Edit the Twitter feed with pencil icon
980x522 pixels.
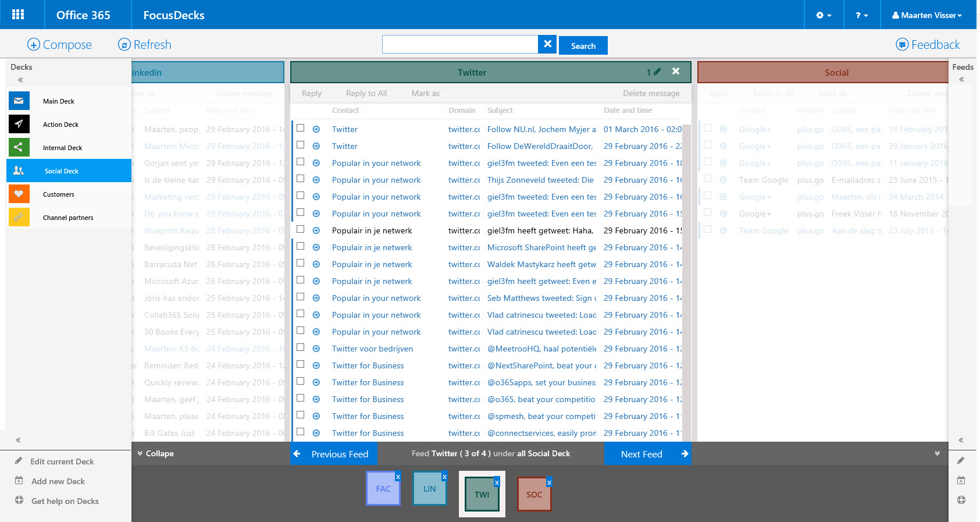click(x=657, y=72)
